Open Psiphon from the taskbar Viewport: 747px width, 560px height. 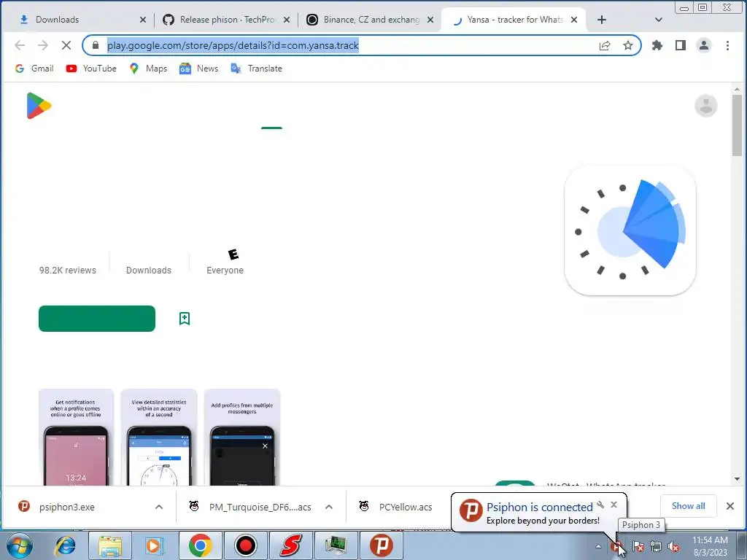[x=381, y=545]
